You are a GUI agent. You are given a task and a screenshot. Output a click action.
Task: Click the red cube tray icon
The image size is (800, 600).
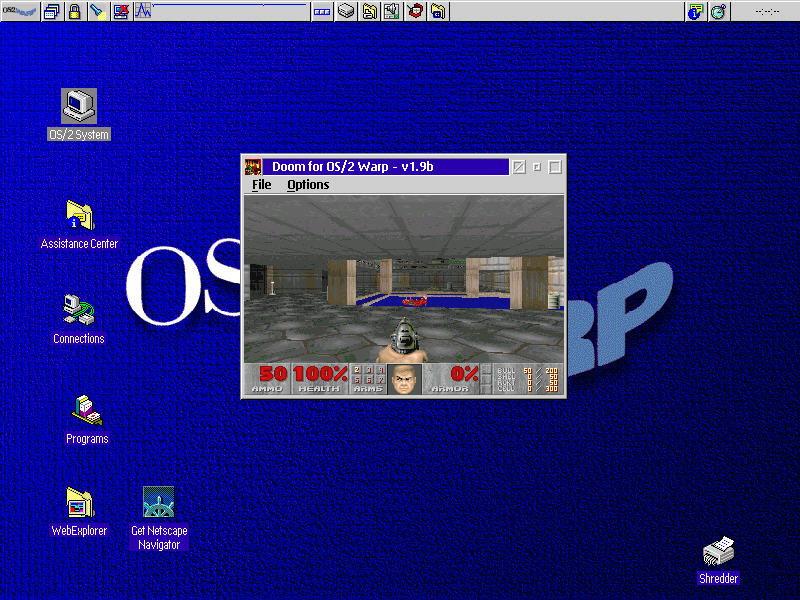point(415,11)
